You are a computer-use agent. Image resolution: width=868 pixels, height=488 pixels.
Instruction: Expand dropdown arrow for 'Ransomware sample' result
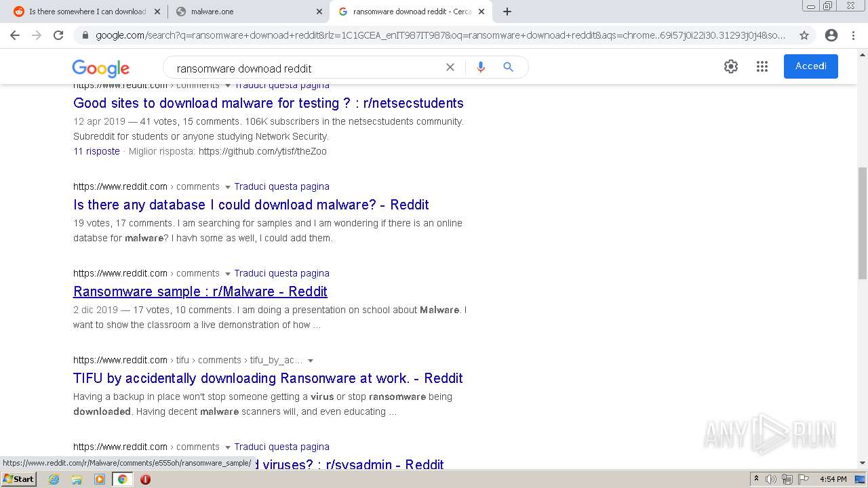coord(227,274)
